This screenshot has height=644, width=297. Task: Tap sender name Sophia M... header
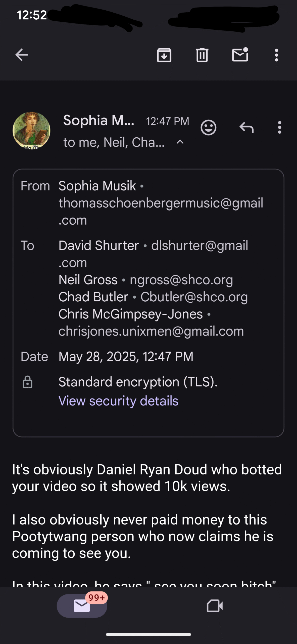(x=99, y=120)
